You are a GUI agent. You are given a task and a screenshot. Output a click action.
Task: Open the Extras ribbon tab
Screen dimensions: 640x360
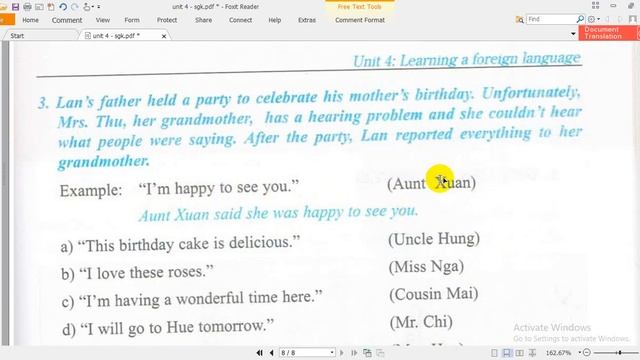(x=307, y=20)
